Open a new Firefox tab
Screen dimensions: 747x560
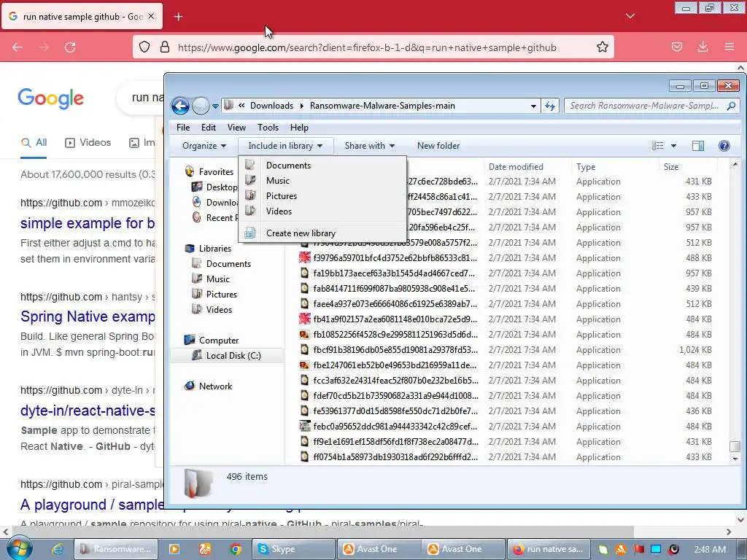click(x=178, y=17)
